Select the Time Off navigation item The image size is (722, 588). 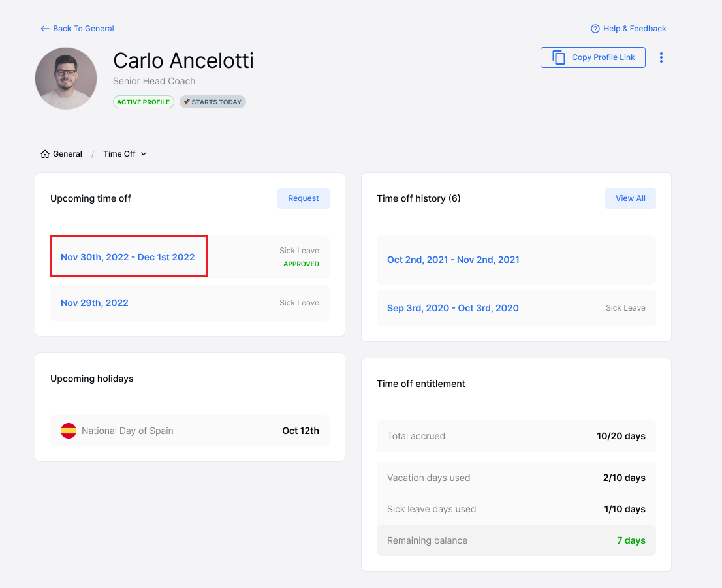click(x=120, y=153)
